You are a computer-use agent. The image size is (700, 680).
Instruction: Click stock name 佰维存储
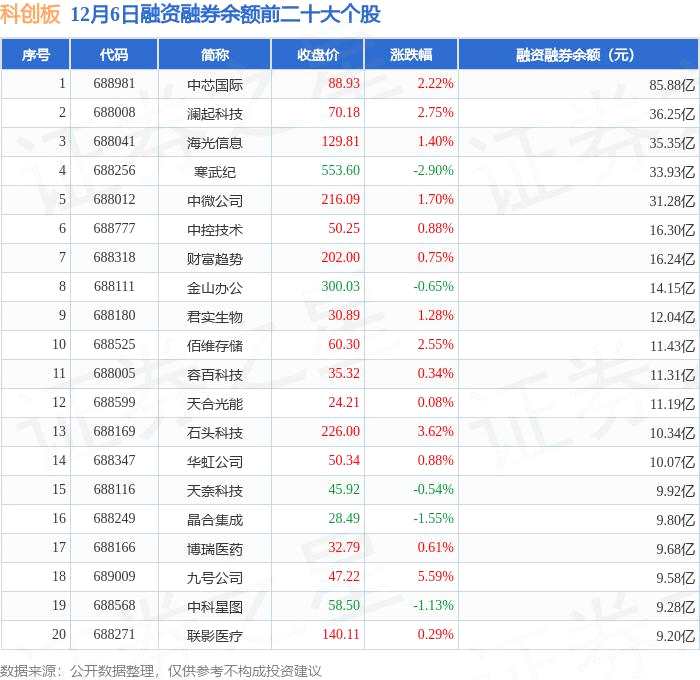click(x=215, y=346)
